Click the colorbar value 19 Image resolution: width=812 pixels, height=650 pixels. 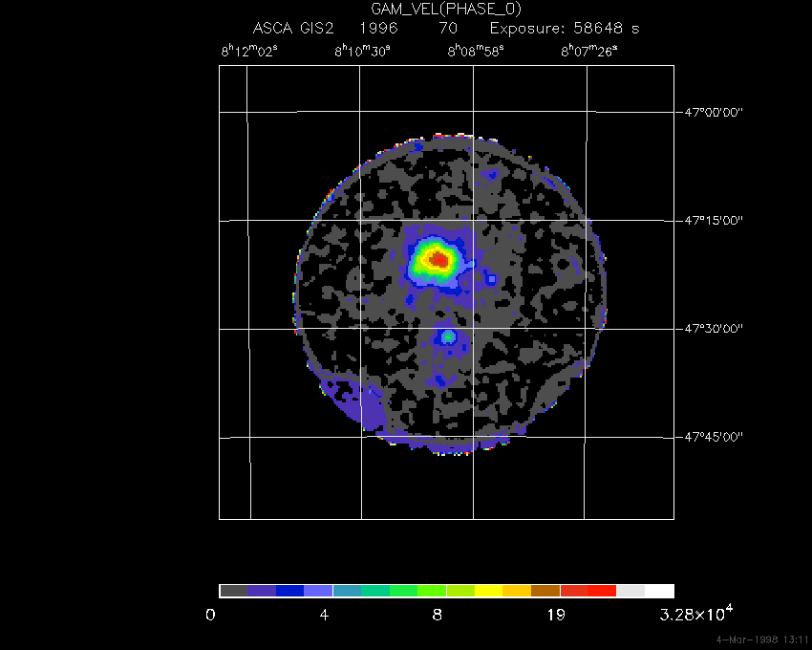click(556, 616)
